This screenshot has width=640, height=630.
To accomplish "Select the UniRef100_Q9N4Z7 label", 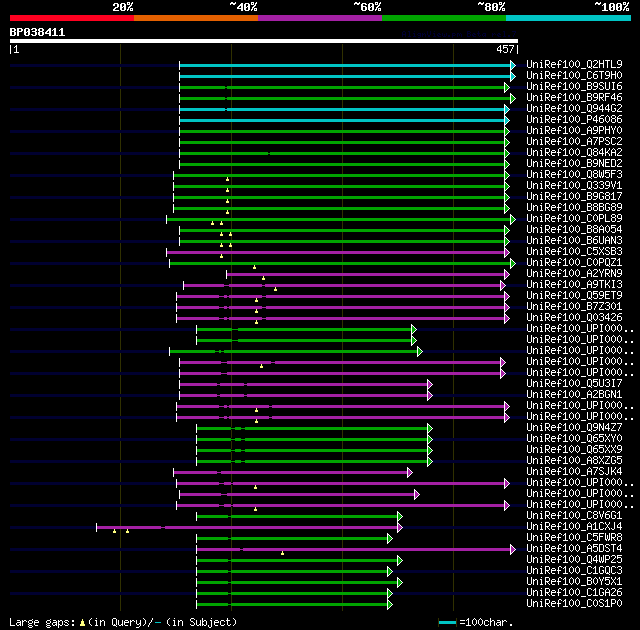I will 574,428.
